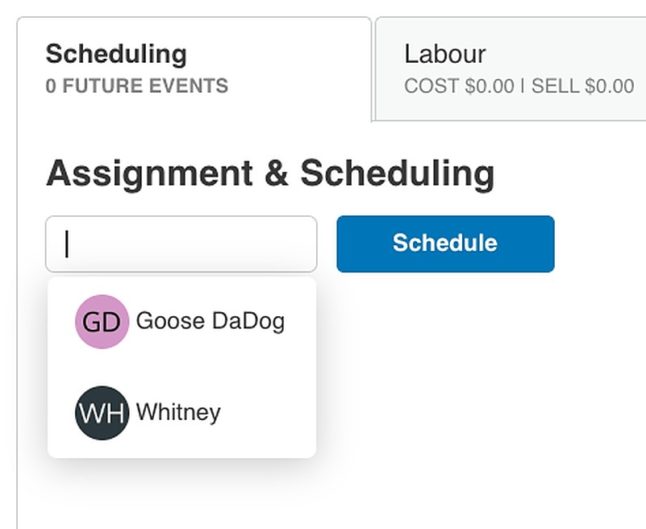
Task: Click the gap between Goose DaDog and Whitney
Action: pos(182,367)
